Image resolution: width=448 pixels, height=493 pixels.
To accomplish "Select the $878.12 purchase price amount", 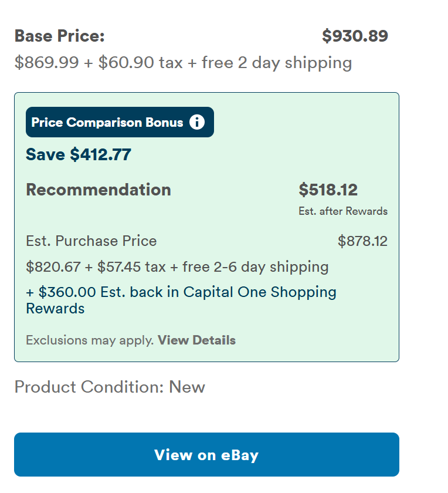I will point(362,241).
